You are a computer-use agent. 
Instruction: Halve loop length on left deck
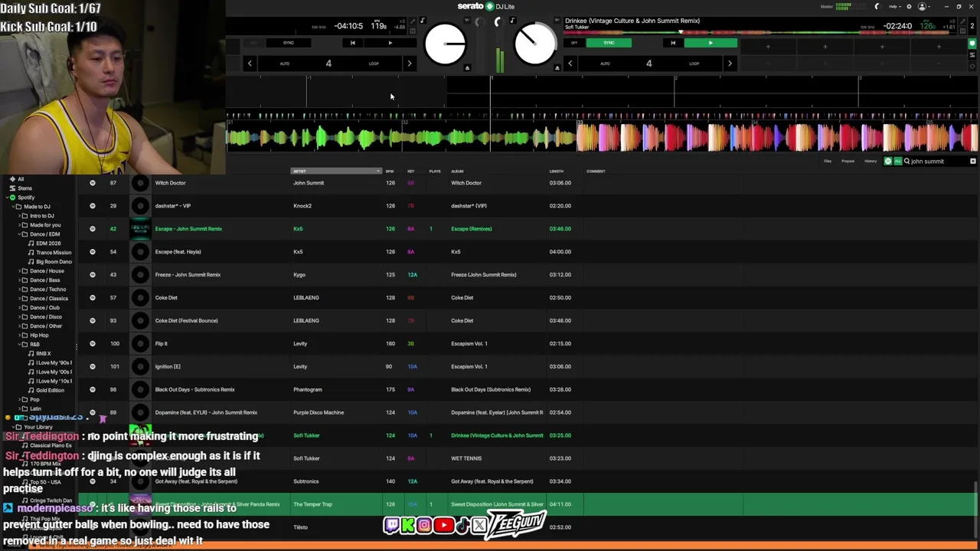coord(250,64)
